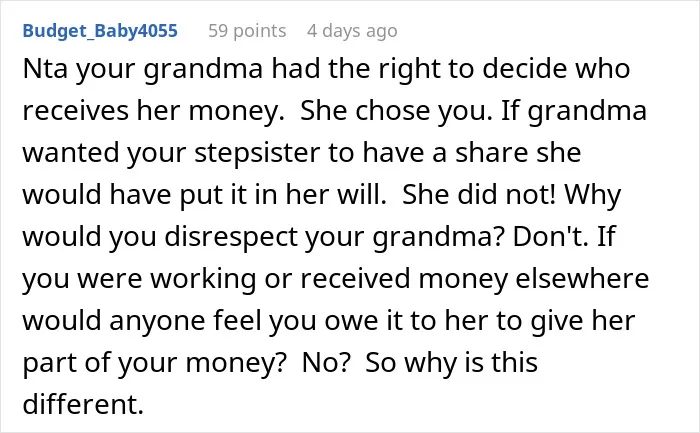Image resolution: width=700 pixels, height=433 pixels.
Task: Open the Budget_Baby4055 user profile
Action: 100,31
